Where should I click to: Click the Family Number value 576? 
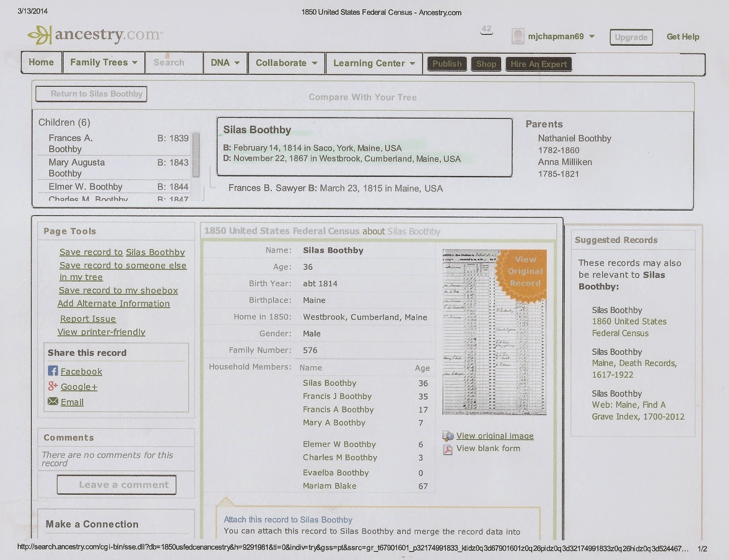[x=310, y=350]
